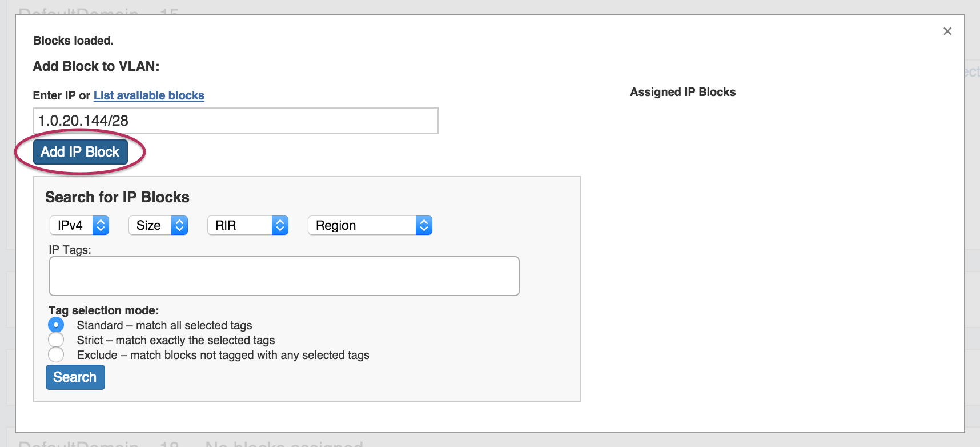The width and height of the screenshot is (980, 447).
Task: Expand the Region dropdown
Action: pyautogui.click(x=369, y=225)
